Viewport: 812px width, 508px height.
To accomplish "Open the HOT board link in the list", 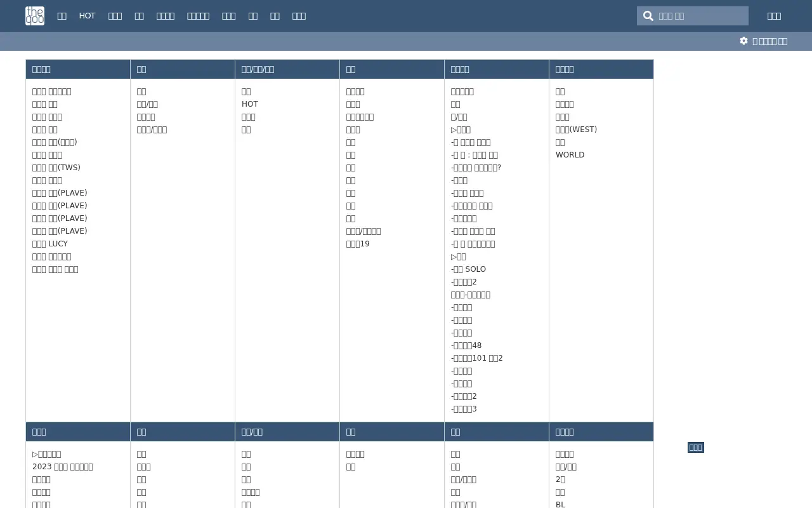I will point(250,104).
